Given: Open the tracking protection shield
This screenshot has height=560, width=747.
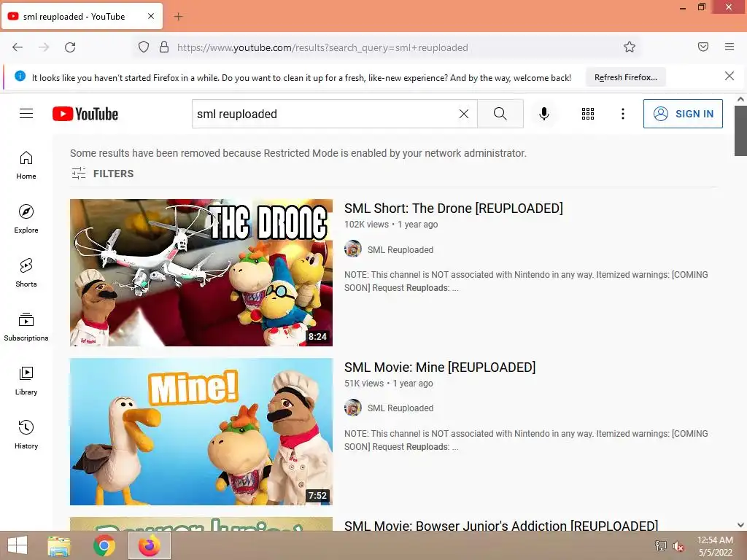Looking at the screenshot, I should (x=144, y=47).
